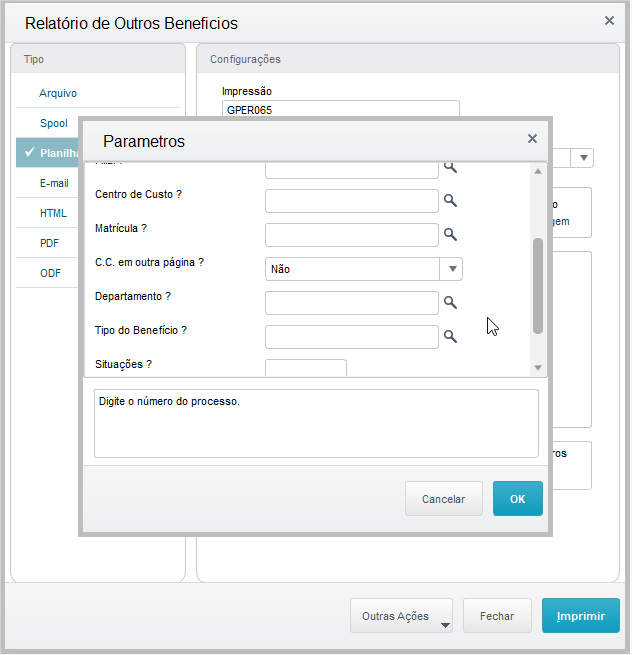
Task: Click the Imprimir button
Action: point(581,616)
